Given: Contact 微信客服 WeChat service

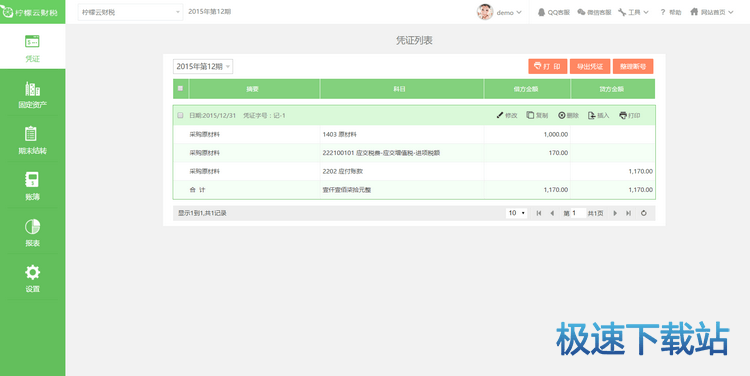Looking at the screenshot, I should [x=594, y=12].
